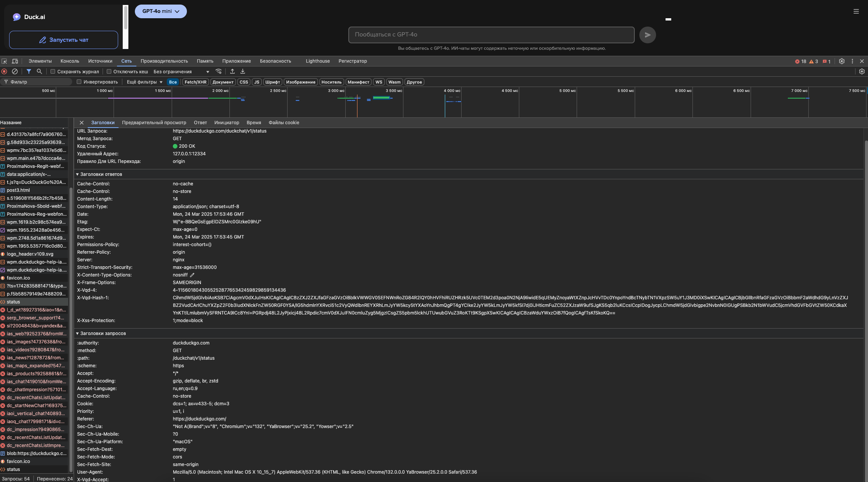Open the Консоль tab

coord(70,61)
